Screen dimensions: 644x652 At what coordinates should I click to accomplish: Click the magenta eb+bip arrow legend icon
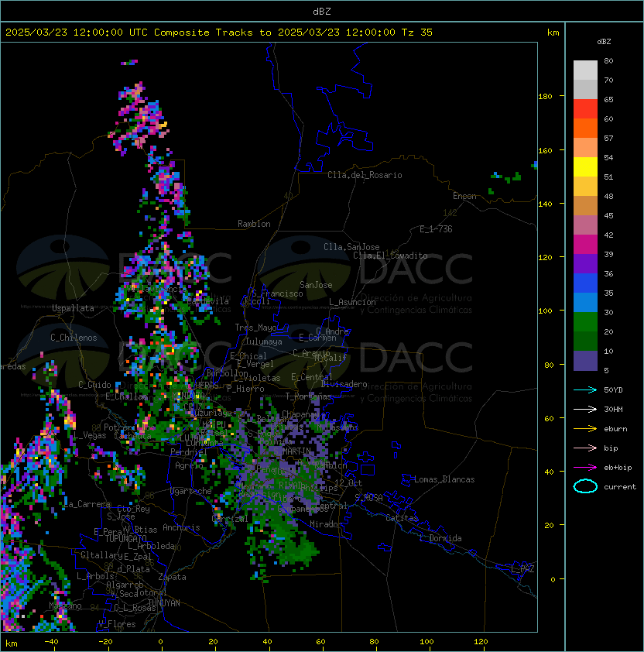pyautogui.click(x=585, y=468)
